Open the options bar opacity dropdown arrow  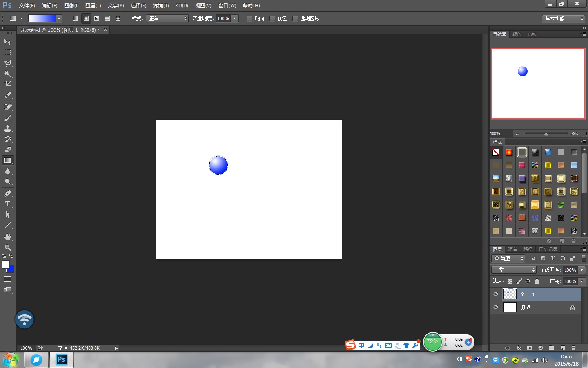pyautogui.click(x=235, y=18)
